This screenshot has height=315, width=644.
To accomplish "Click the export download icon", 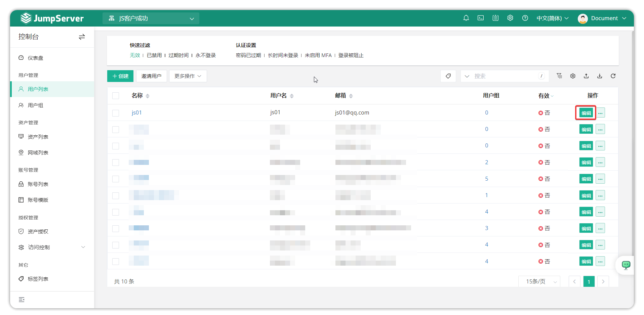I will (600, 76).
